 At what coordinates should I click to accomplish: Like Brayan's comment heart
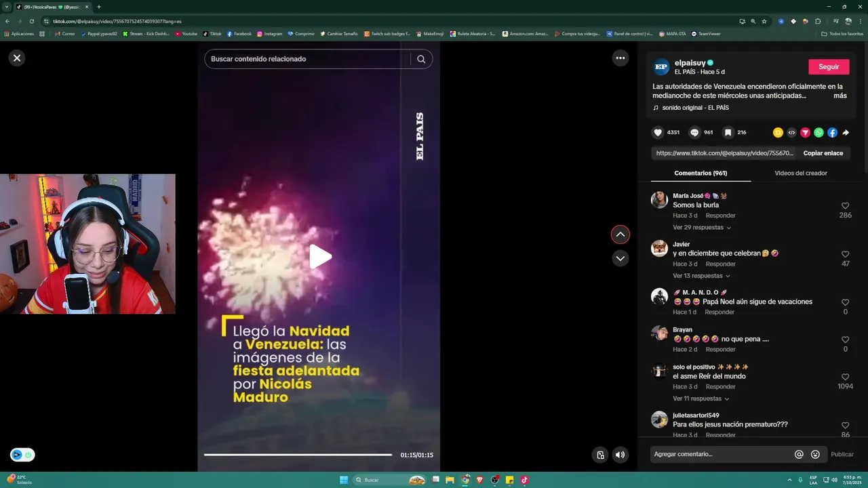845,340
